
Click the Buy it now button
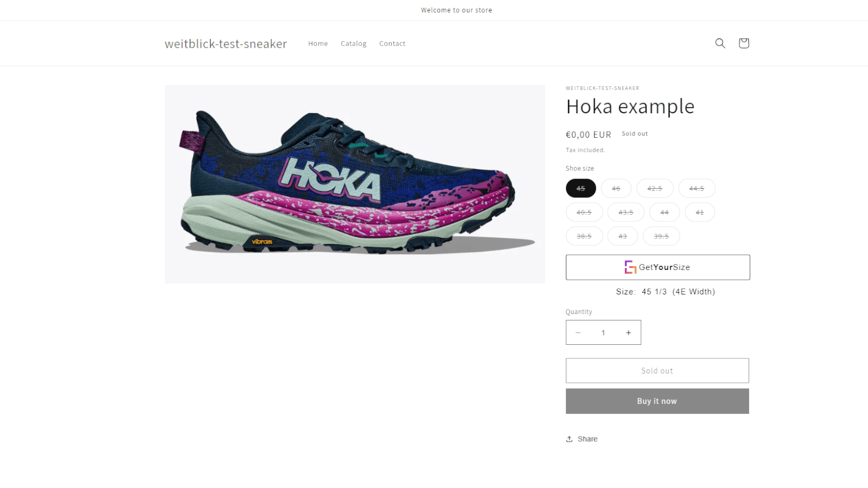tap(657, 401)
